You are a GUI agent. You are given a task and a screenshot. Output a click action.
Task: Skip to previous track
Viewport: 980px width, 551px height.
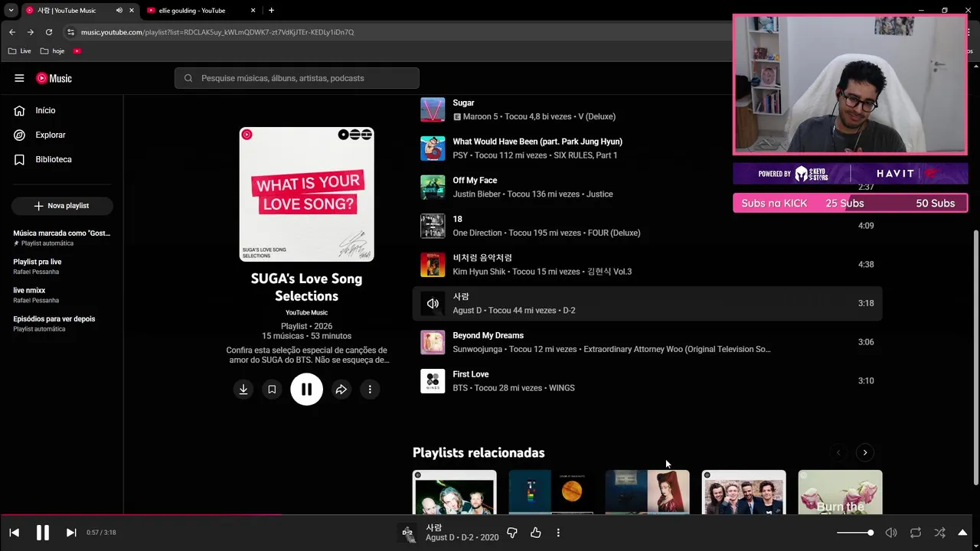[x=14, y=533]
